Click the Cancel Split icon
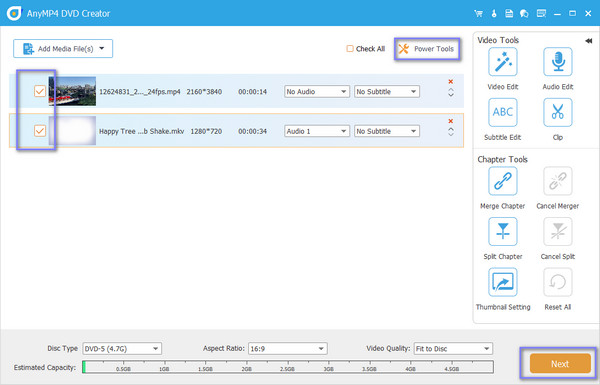The height and width of the screenshot is (385, 600). pos(558,232)
